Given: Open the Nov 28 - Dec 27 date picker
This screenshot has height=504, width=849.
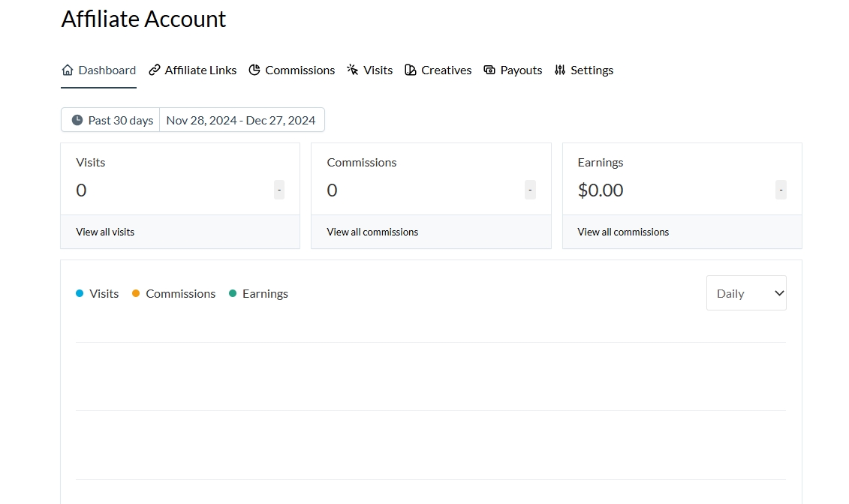Looking at the screenshot, I should (x=241, y=120).
